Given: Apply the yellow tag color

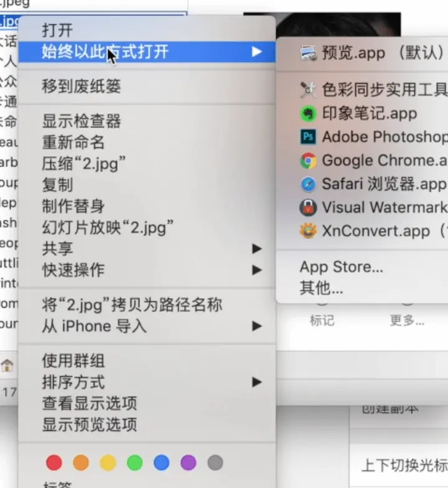Looking at the screenshot, I should [x=108, y=463].
